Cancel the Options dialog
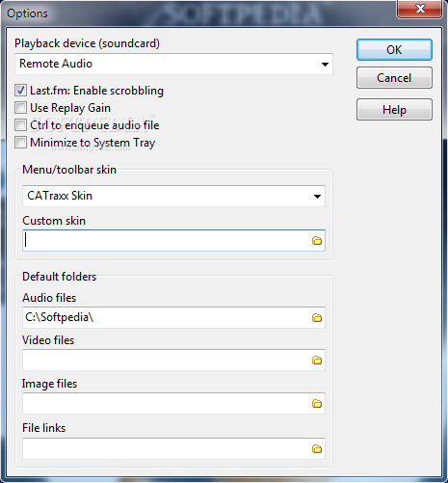 click(x=394, y=78)
